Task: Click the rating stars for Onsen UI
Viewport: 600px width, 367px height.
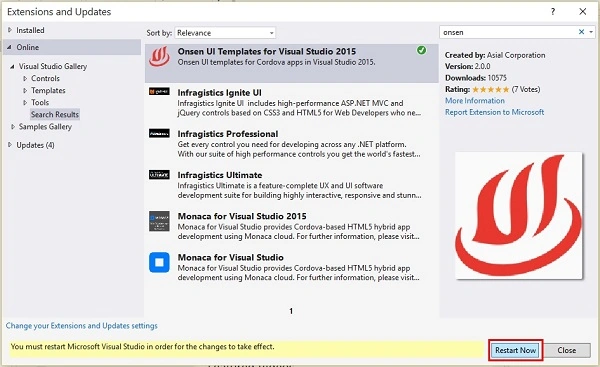Action: [491, 90]
